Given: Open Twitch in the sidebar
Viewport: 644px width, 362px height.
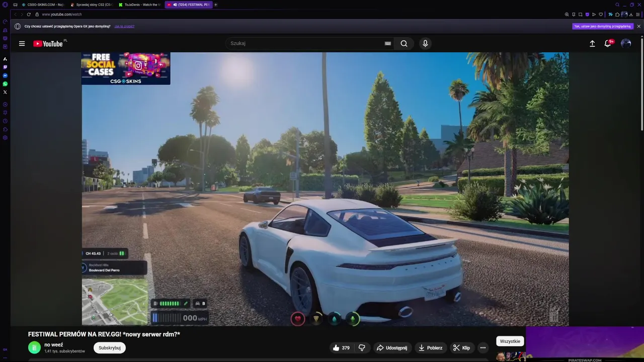Looking at the screenshot, I should click(x=5, y=67).
